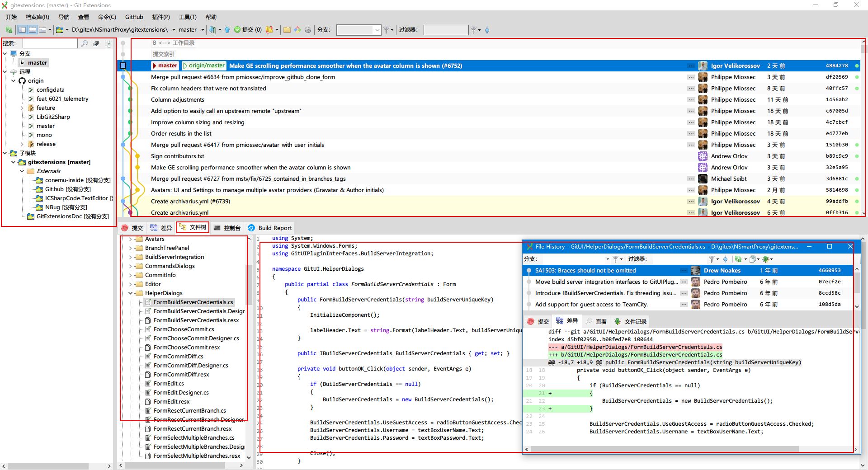The image size is (868, 470).
Task: Select FormEdit.resx file
Action: [171, 401]
